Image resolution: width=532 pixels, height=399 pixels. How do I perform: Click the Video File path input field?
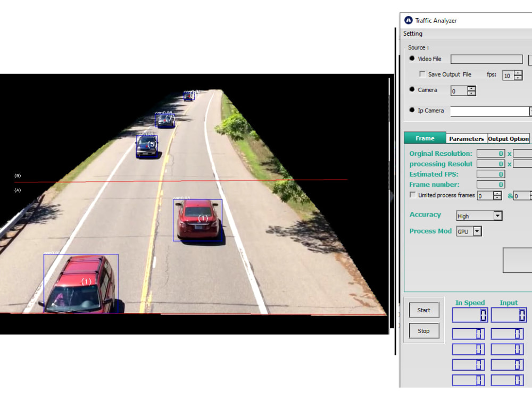click(x=486, y=59)
